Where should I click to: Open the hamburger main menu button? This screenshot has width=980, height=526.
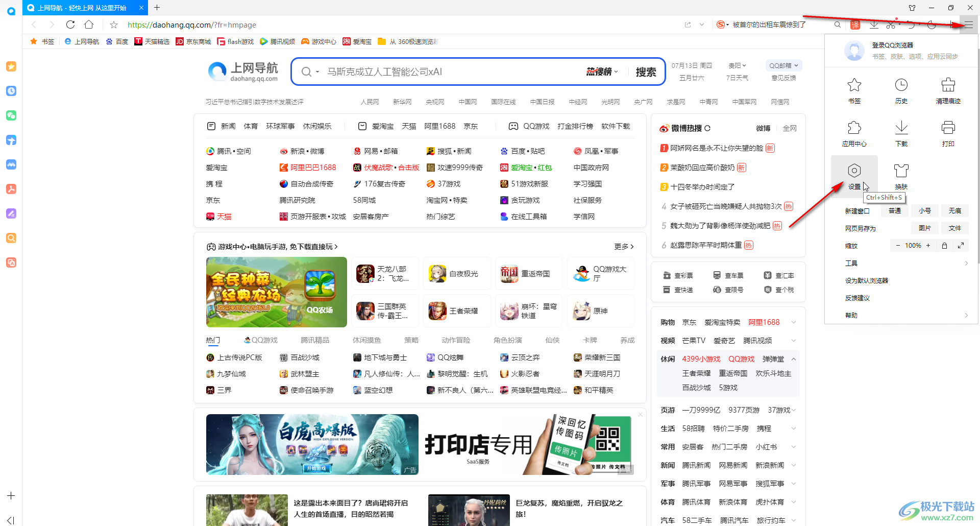click(968, 25)
